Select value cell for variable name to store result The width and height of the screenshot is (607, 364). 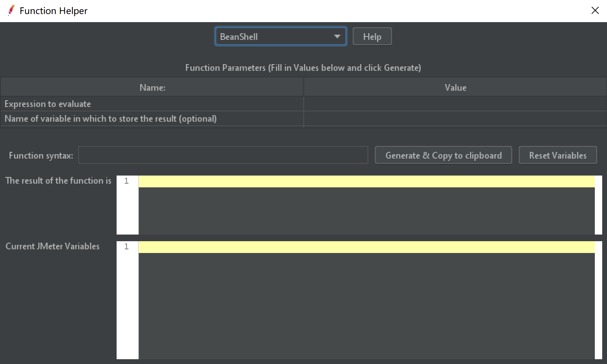click(455, 119)
